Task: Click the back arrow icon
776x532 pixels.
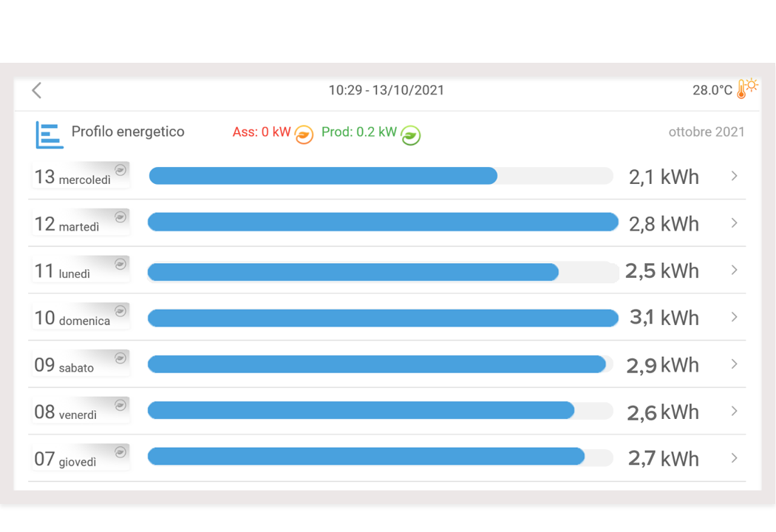Action: pos(36,90)
